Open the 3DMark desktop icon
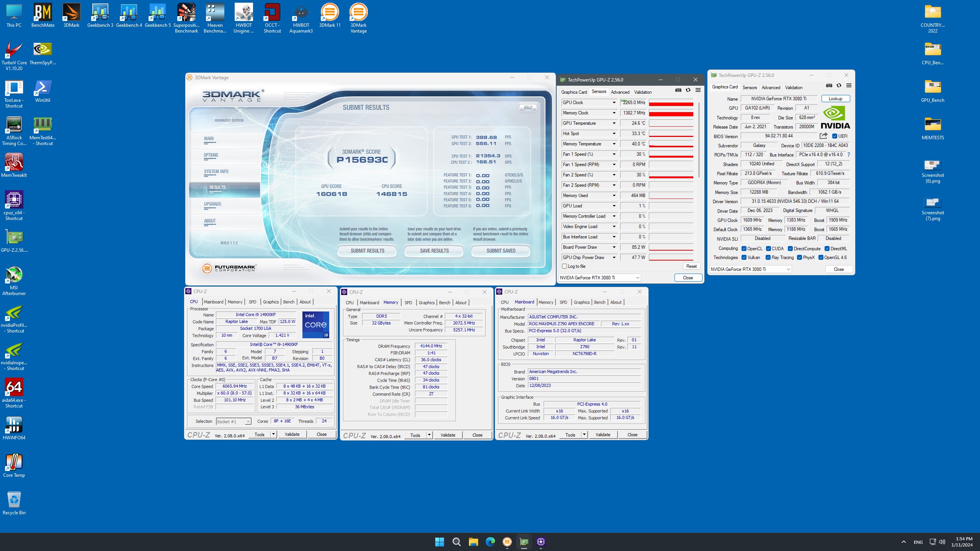980x551 pixels. 71,16
